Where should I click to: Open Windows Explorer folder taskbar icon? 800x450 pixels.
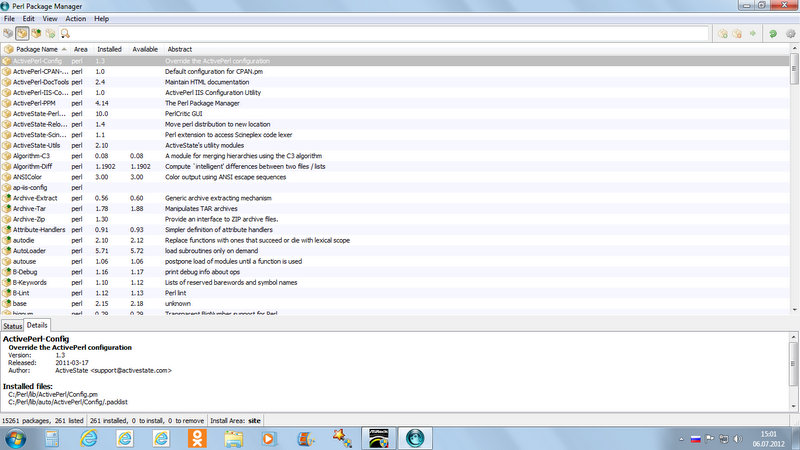coord(234,438)
